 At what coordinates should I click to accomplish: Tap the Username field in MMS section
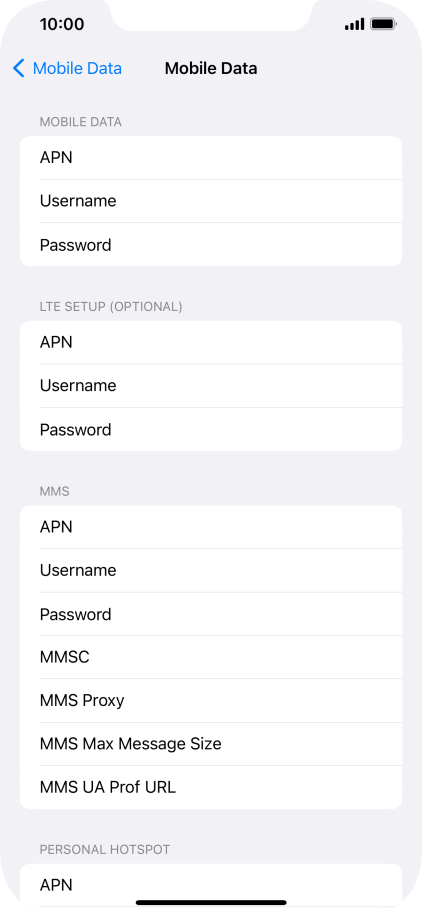211,570
